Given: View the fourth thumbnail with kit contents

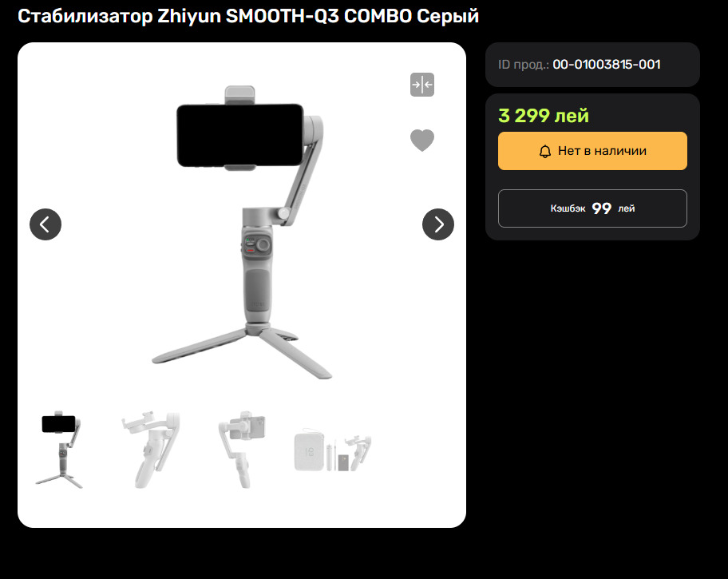Looking at the screenshot, I should coord(333,450).
